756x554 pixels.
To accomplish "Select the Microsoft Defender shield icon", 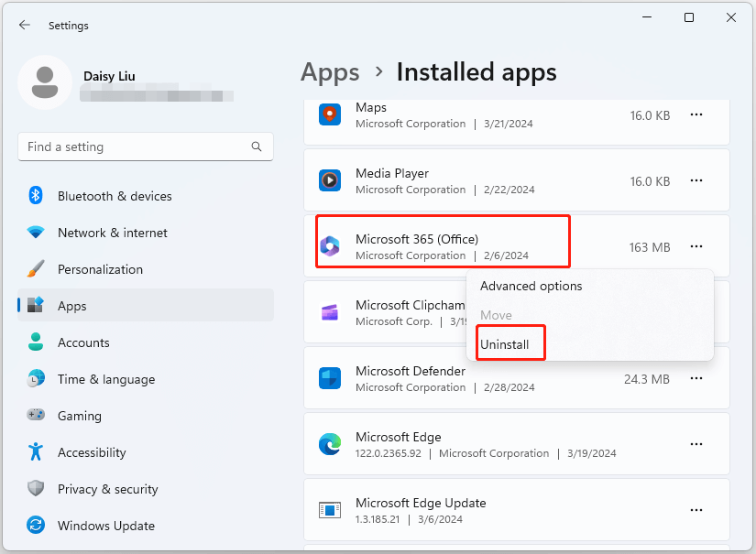I will [x=330, y=379].
